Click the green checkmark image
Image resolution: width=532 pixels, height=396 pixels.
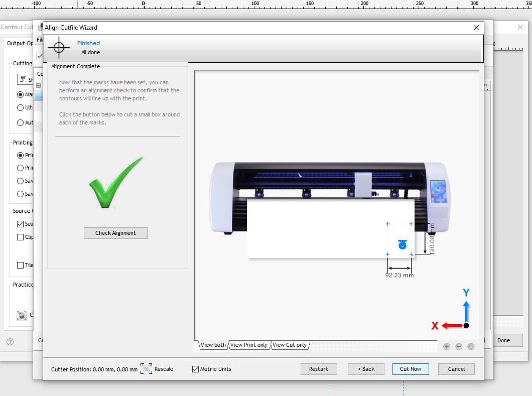click(x=115, y=182)
